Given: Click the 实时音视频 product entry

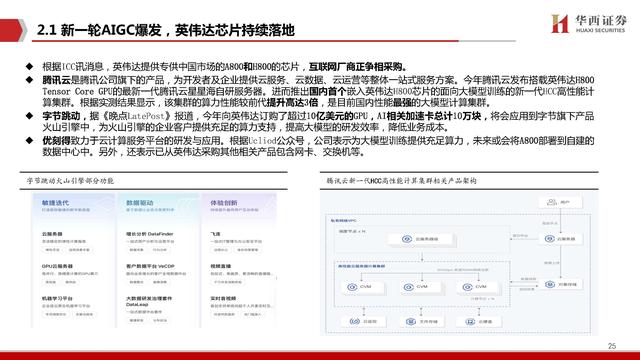Looking at the screenshot, I should click(223, 298).
